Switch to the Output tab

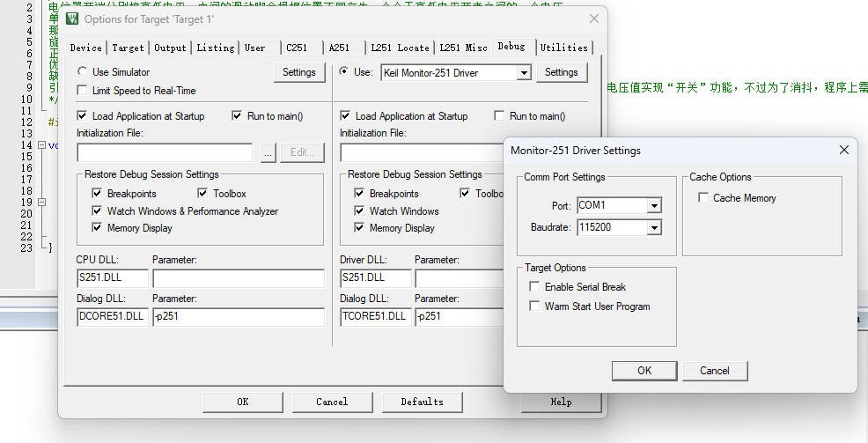pos(170,48)
